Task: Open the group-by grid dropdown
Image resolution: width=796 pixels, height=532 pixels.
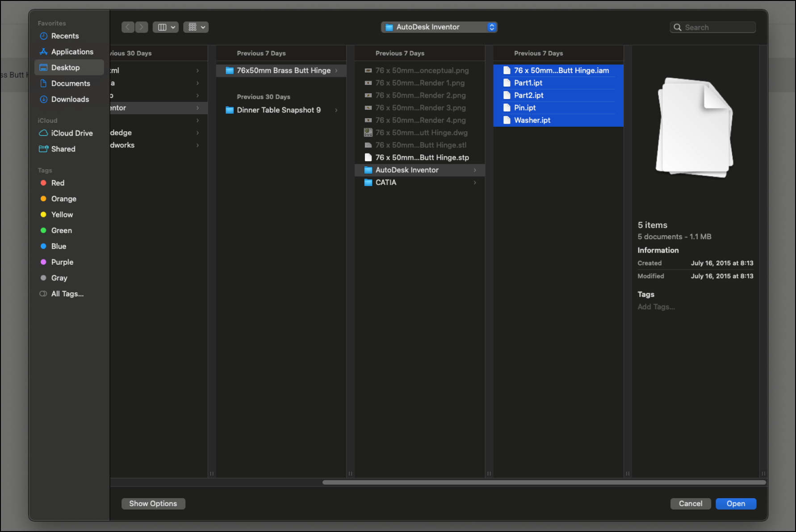Action: tap(196, 27)
